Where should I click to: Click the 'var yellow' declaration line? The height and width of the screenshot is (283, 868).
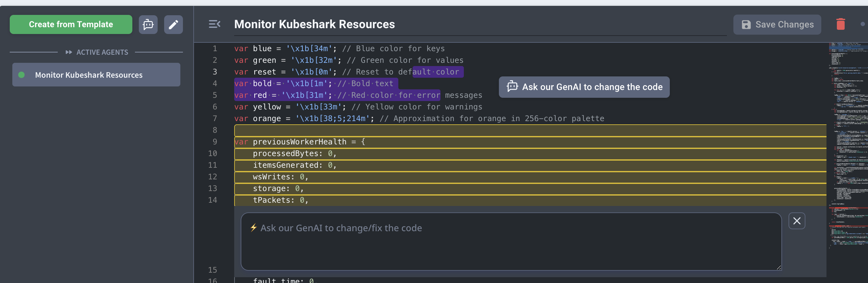point(358,107)
